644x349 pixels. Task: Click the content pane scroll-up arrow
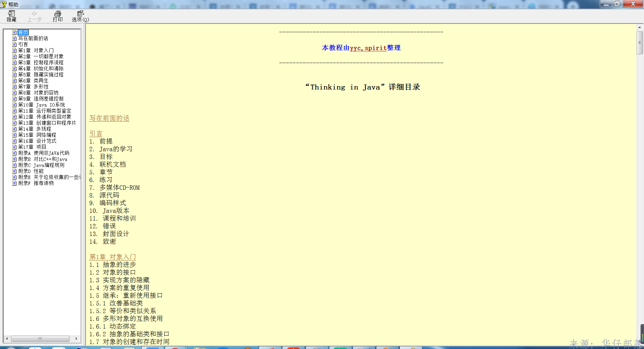640,27
